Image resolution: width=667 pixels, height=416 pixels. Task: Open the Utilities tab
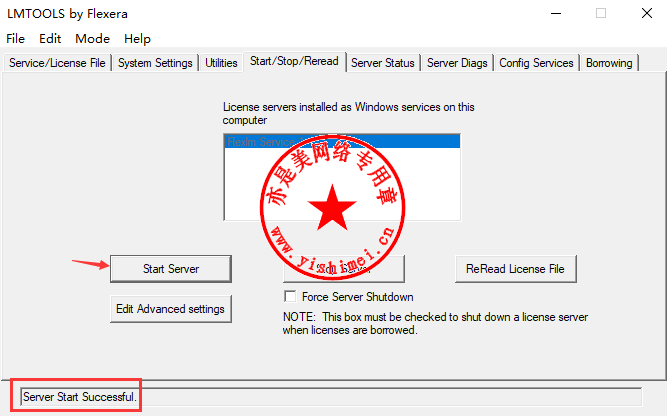[x=221, y=63]
